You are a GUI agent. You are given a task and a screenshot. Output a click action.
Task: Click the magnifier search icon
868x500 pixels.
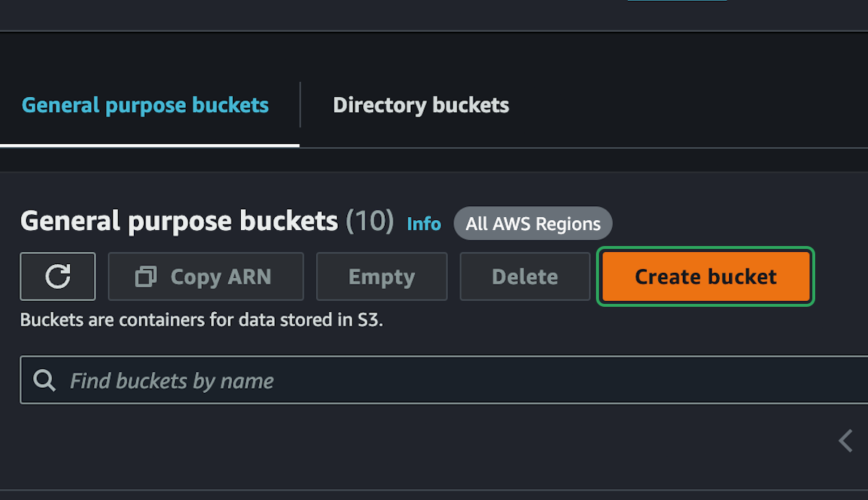tap(45, 381)
